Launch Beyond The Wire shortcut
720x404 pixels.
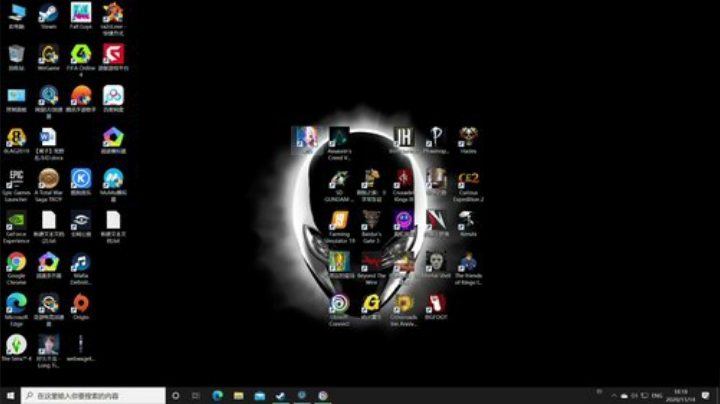tap(371, 269)
